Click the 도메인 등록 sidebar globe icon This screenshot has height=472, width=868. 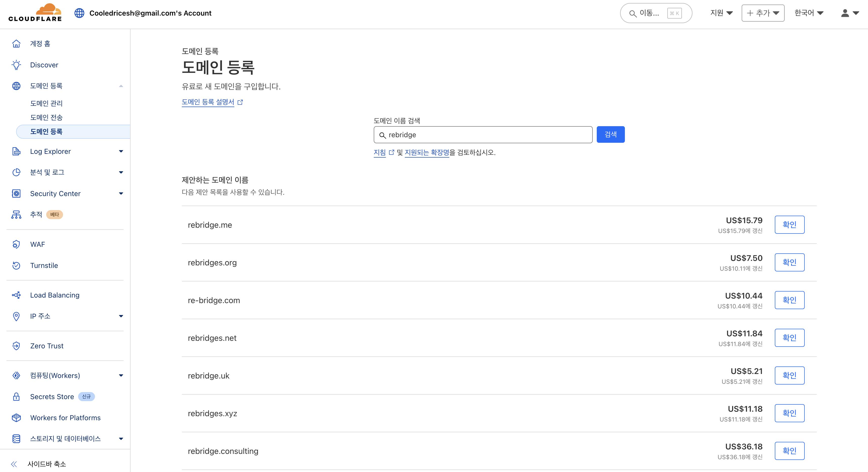16,86
